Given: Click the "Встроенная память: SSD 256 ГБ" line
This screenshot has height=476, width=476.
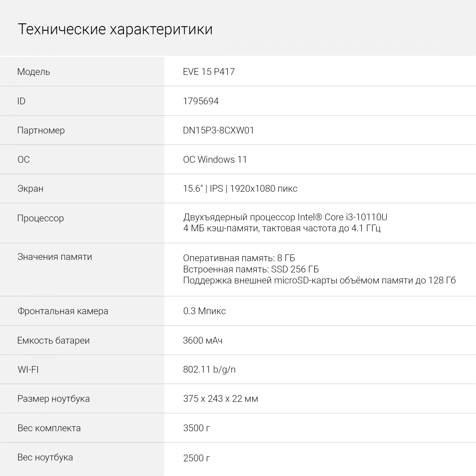Looking at the screenshot, I should point(251,269).
